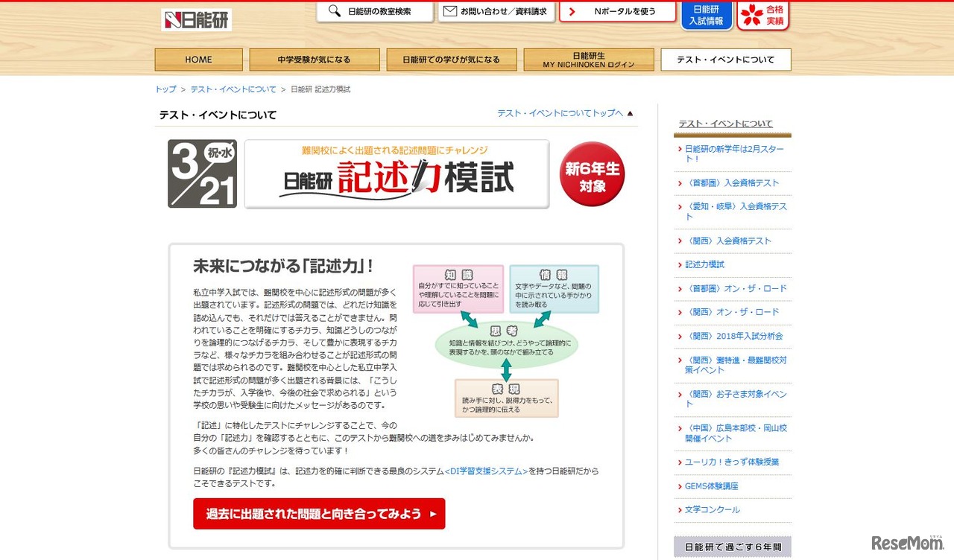This screenshot has width=954, height=560.
Task: Click the 3/21 date calendar graphic
Action: tap(202, 174)
